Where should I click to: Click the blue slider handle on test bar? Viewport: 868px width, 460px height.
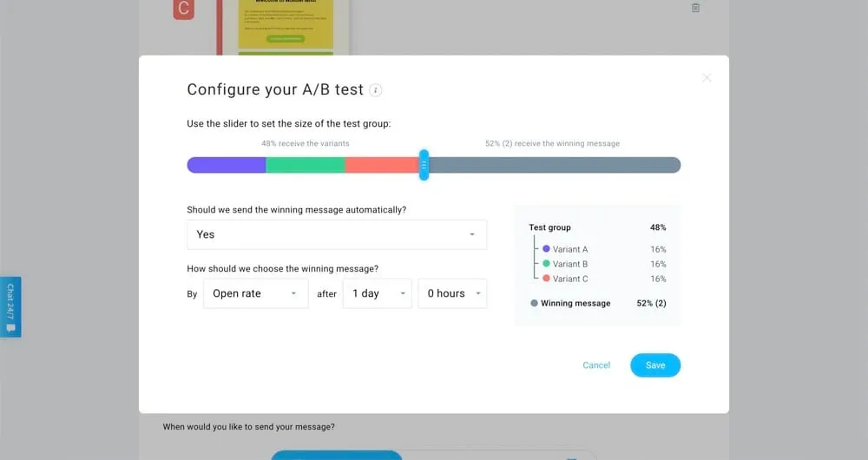click(424, 165)
